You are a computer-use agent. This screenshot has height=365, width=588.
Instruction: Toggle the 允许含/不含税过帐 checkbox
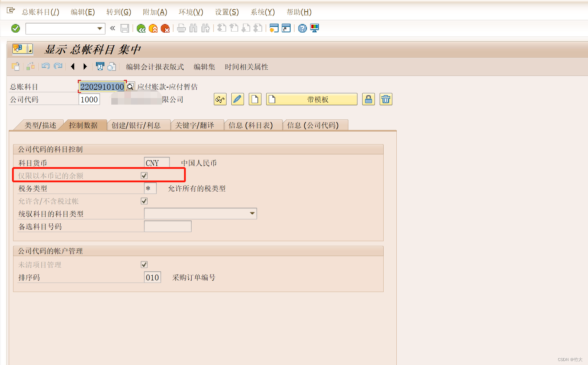pos(144,200)
